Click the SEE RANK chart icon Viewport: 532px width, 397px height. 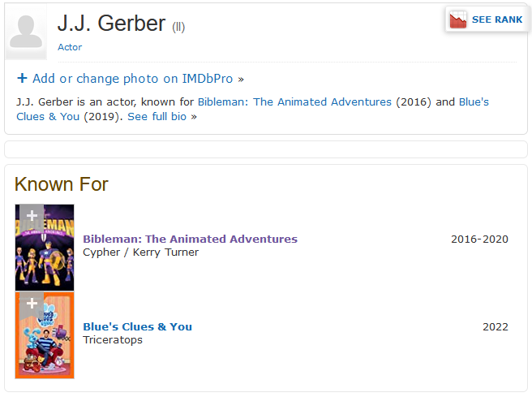tap(459, 19)
